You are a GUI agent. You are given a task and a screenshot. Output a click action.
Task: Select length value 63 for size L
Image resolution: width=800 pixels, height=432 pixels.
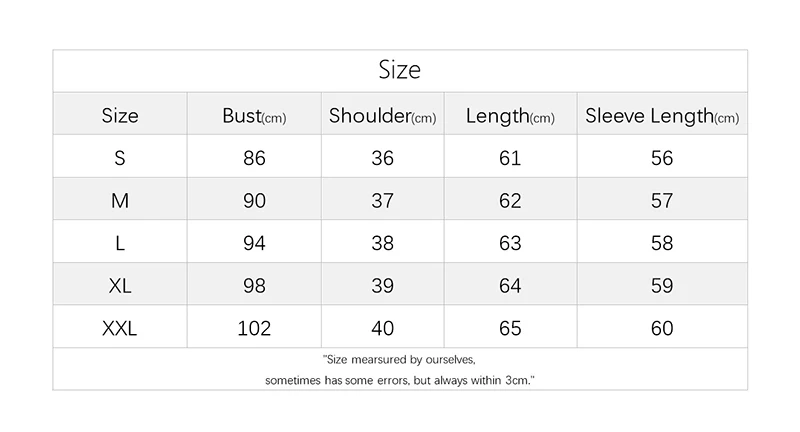click(510, 243)
